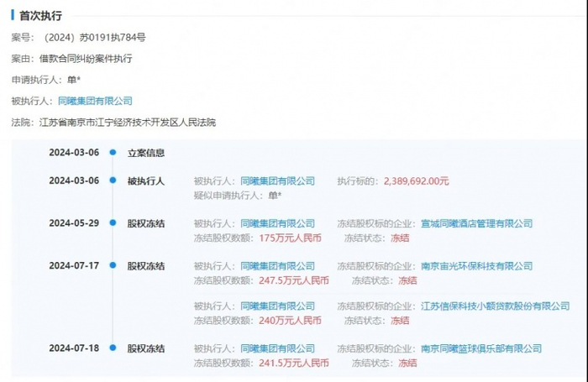Click timeline dot for 2024-07-18 股权冻结
Viewport: 588px width, 382px height.
point(113,348)
